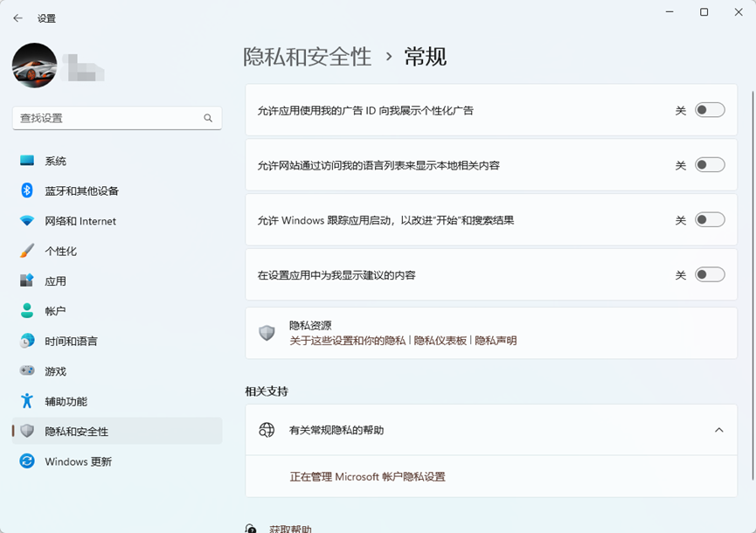Click the paintbrush icon for 个性化

click(27, 251)
